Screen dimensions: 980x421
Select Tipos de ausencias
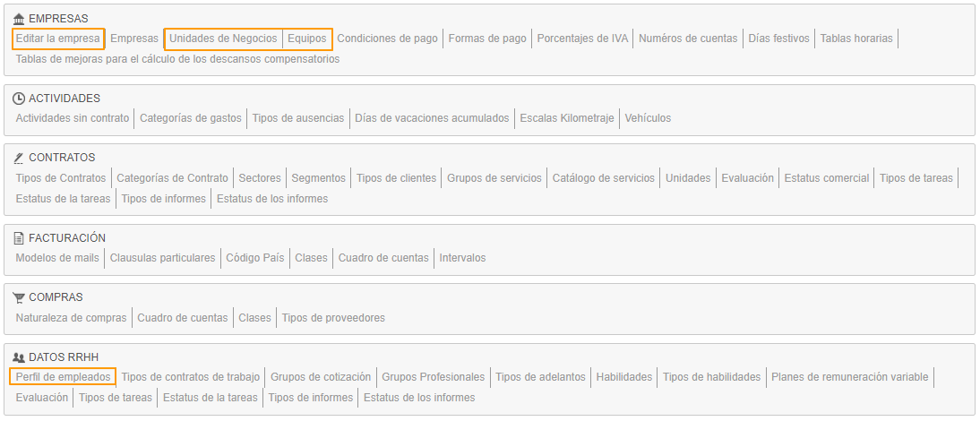point(297,118)
